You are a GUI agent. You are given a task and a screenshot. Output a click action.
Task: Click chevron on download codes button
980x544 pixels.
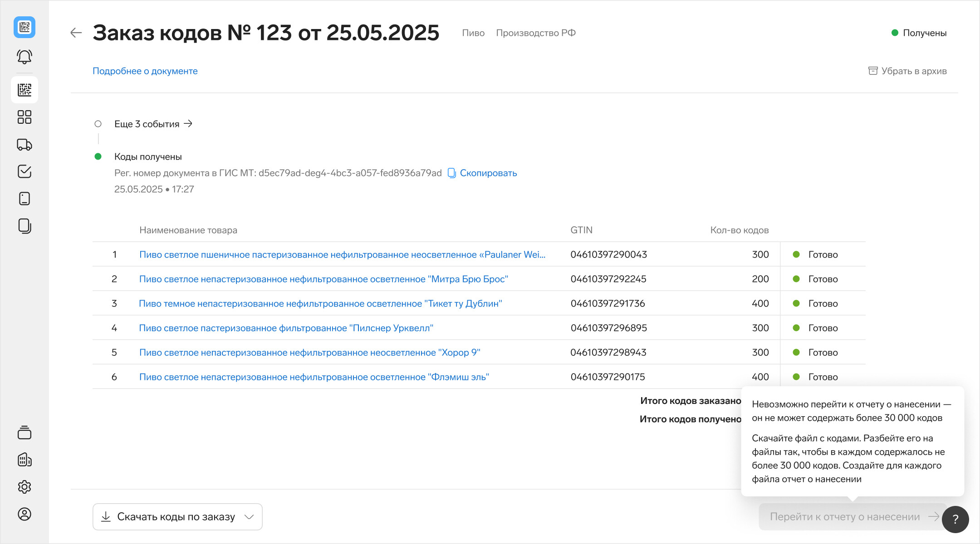(x=249, y=517)
